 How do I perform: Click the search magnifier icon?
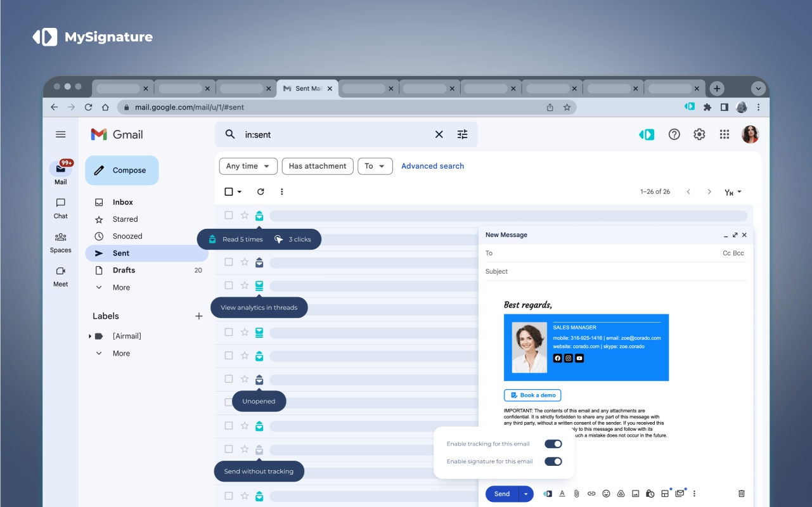pos(231,134)
